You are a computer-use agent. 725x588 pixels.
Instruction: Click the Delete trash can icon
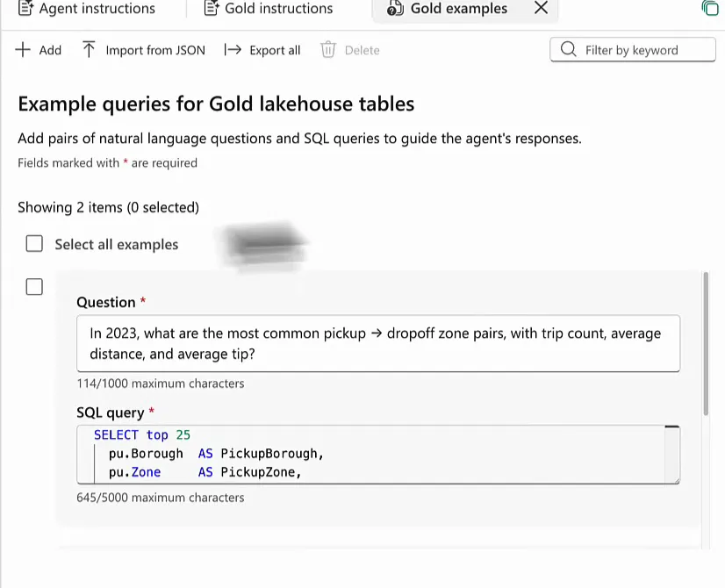pyautogui.click(x=327, y=49)
